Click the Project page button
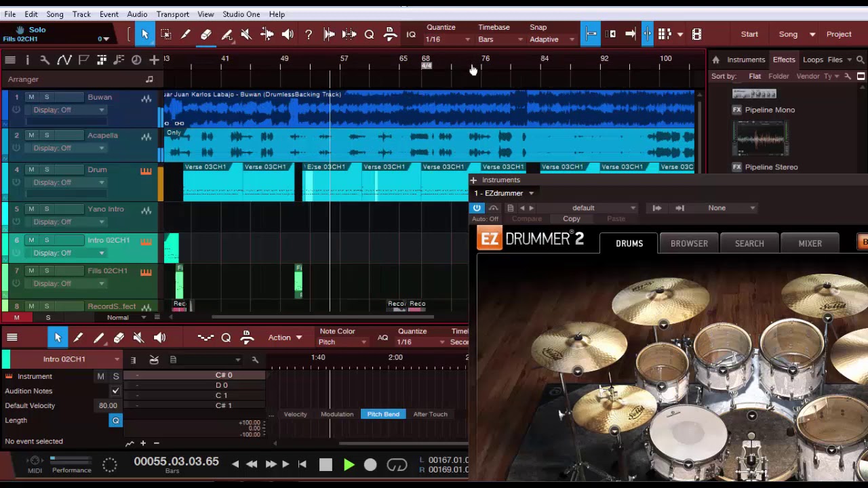 tap(839, 34)
